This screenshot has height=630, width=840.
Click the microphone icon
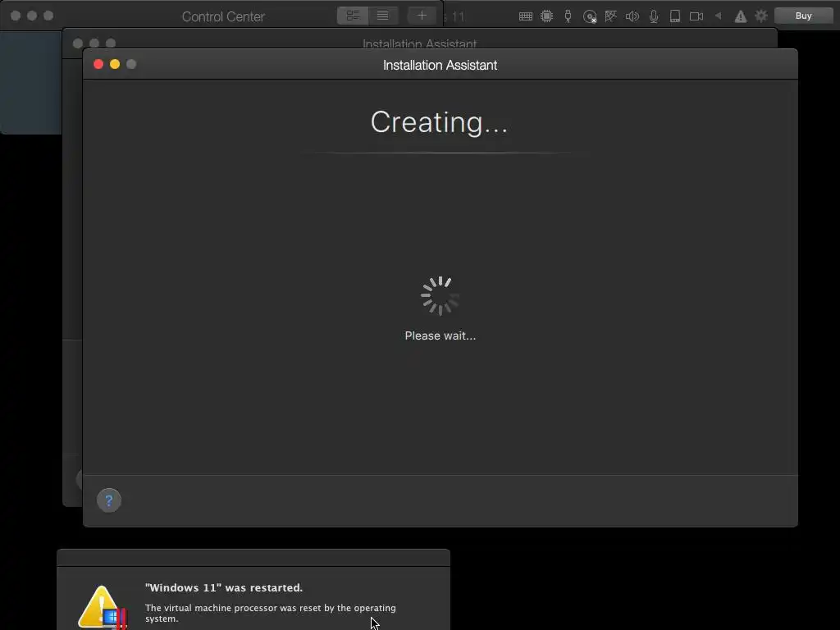coord(654,16)
